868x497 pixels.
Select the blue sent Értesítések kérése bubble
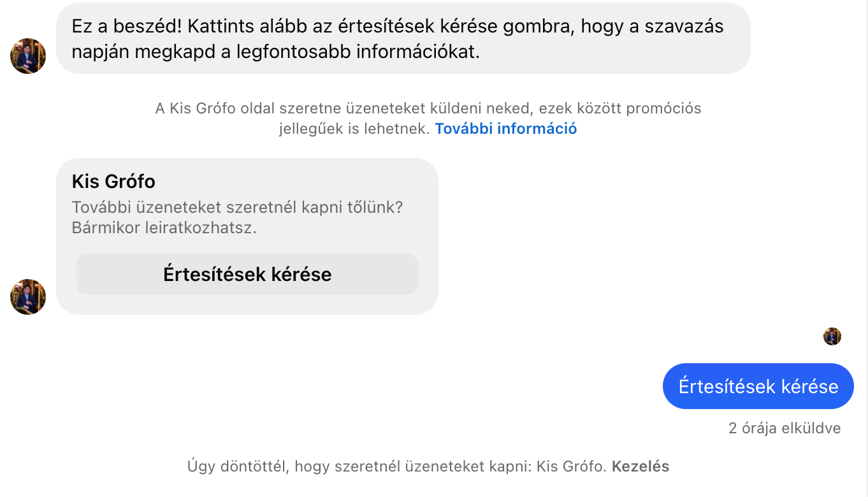(758, 386)
